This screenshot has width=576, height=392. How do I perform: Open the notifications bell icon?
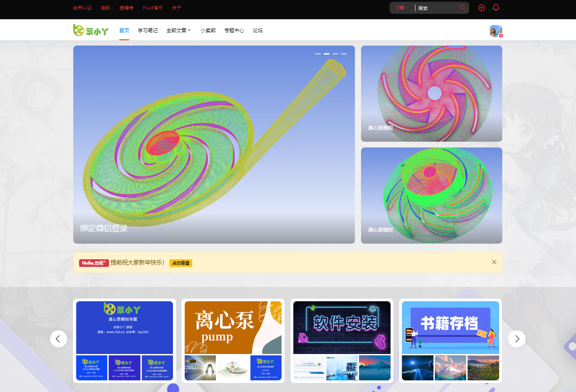[496, 8]
